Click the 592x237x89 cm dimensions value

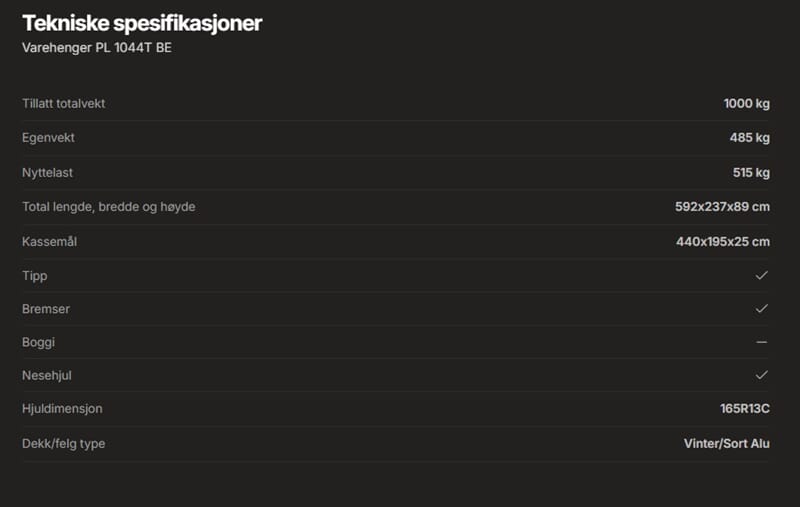coord(722,207)
